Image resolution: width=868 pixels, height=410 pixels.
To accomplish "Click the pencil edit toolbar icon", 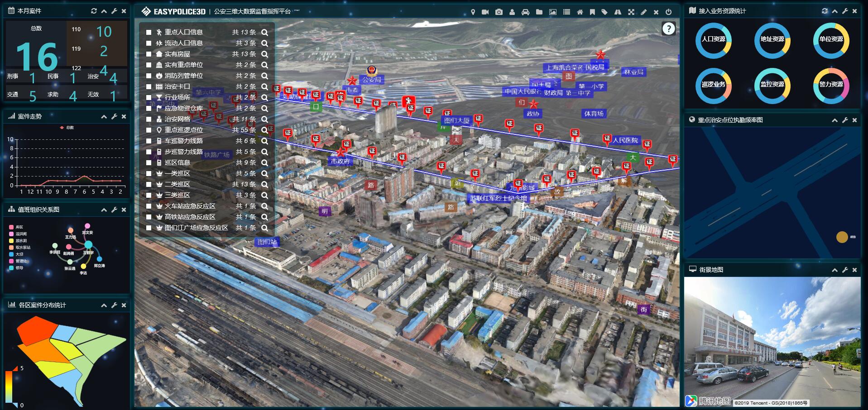I will (x=644, y=12).
